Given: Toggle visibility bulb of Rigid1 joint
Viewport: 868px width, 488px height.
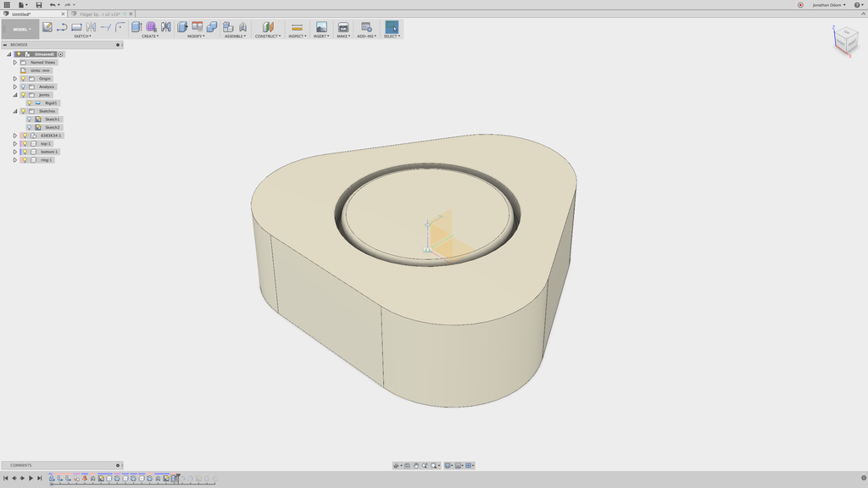Looking at the screenshot, I should pos(30,103).
